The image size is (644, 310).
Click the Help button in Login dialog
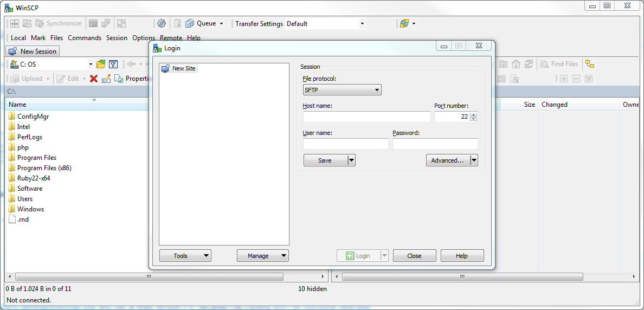[462, 256]
